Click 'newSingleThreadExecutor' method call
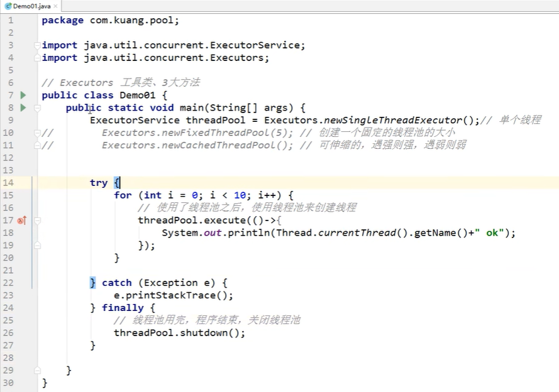Screen dimensions: 559x392 click(x=393, y=121)
